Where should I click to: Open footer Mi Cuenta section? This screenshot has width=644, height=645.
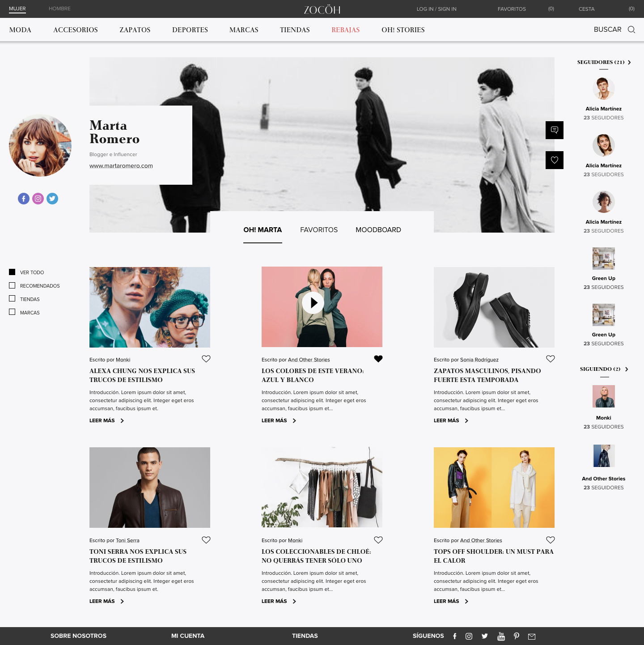tap(188, 636)
